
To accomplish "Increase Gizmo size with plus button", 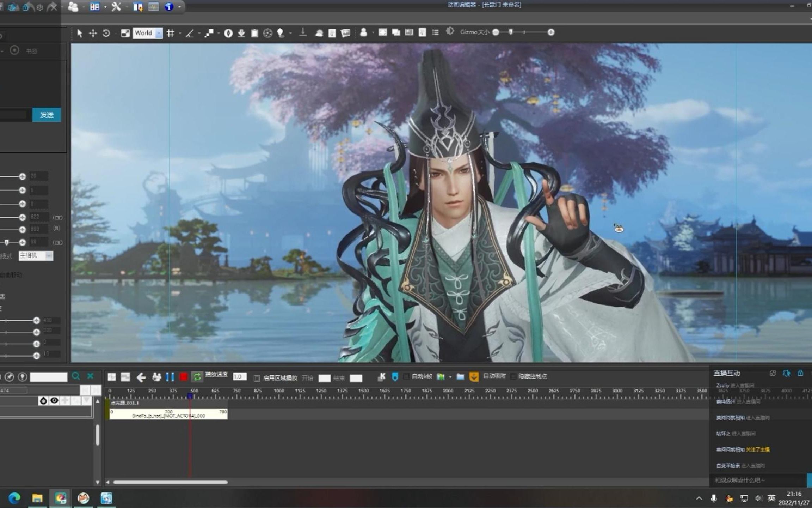I will coord(551,32).
